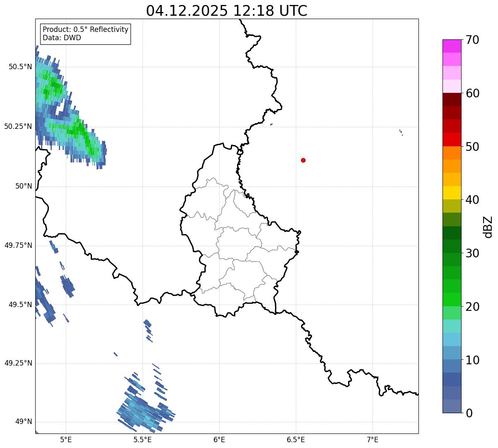Click the 49.25°N latitude label
The width and height of the screenshot is (498, 448).
pyautogui.click(x=18, y=363)
